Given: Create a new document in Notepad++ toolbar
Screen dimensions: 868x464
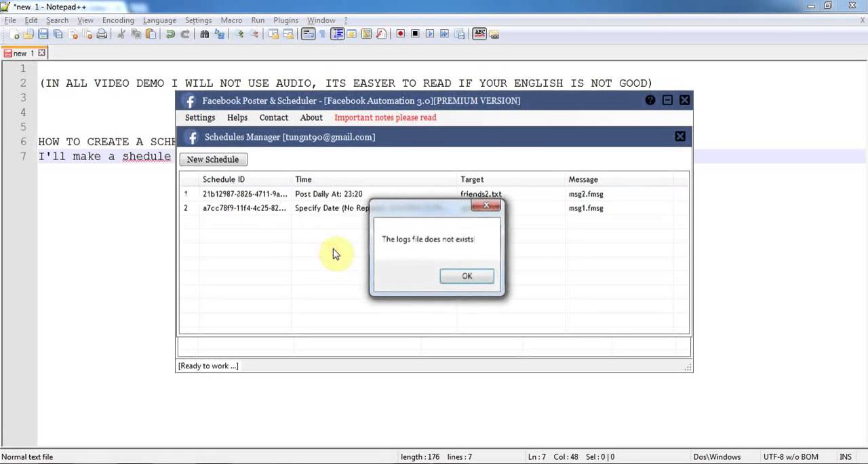Looking at the screenshot, I should click(14, 34).
